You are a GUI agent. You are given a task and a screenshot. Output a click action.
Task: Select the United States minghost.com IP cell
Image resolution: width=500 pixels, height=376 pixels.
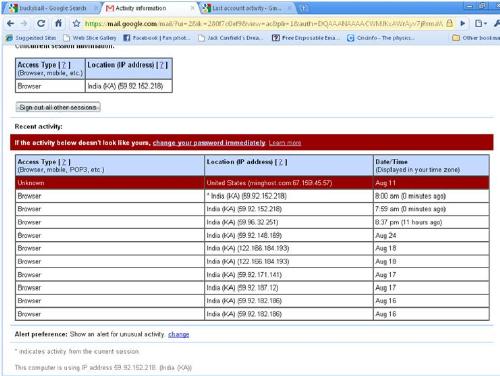pos(289,183)
